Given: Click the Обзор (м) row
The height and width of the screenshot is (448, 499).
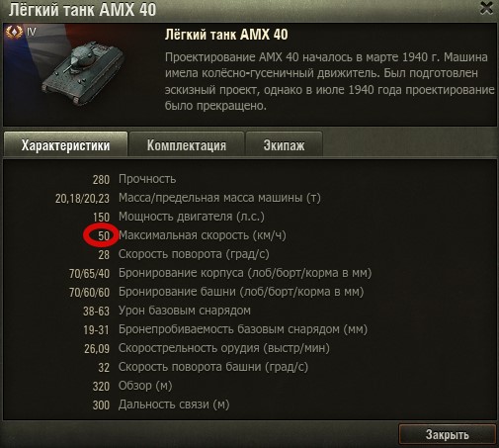Looking at the screenshot, I should [x=132, y=386].
